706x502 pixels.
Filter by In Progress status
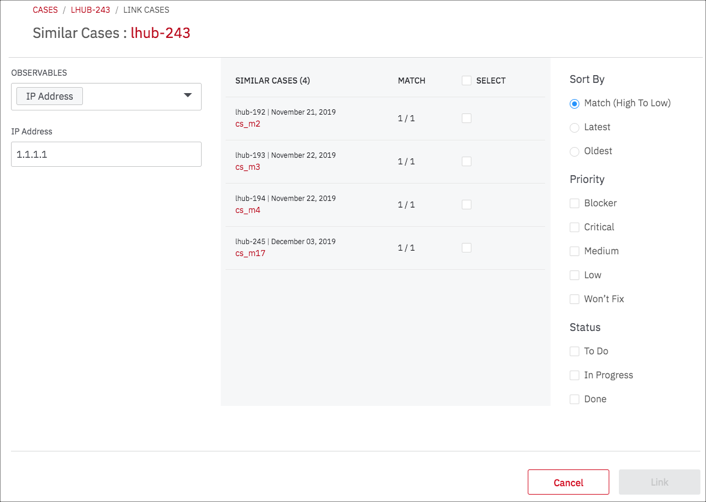coord(575,375)
